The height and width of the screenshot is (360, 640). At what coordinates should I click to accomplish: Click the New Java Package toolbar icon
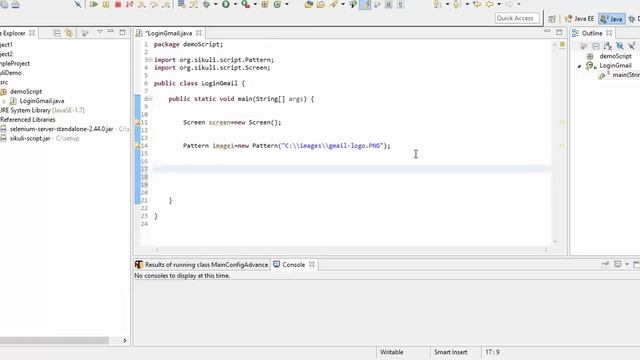pyautogui.click(x=265, y=4)
